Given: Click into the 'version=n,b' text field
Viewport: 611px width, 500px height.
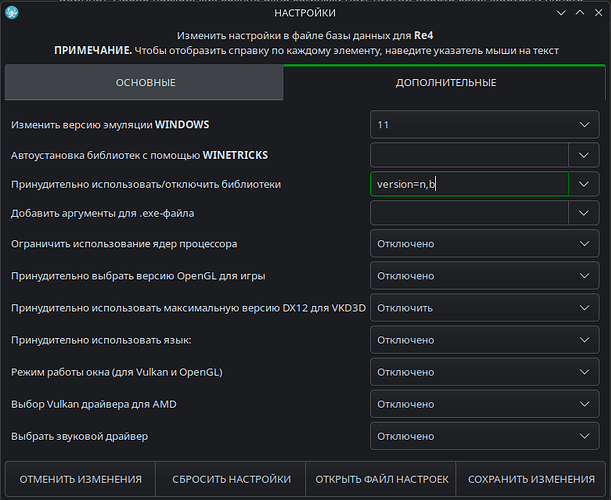Looking at the screenshot, I should pos(467,184).
